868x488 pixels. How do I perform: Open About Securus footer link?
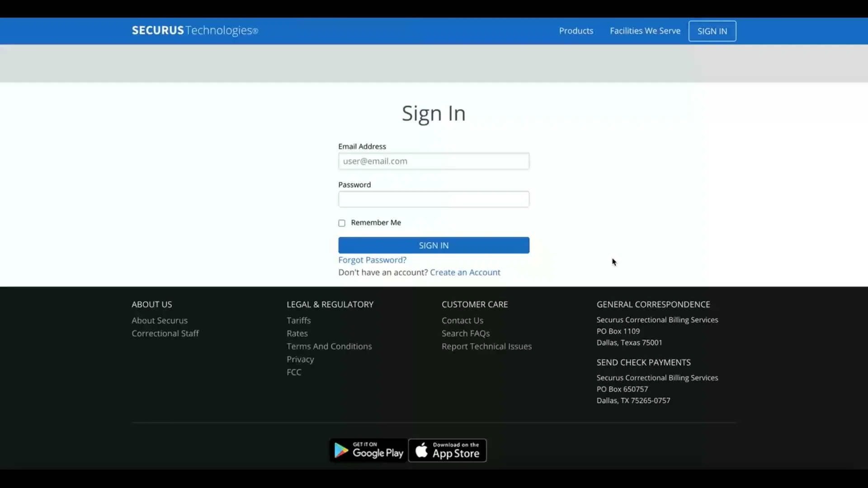160,320
